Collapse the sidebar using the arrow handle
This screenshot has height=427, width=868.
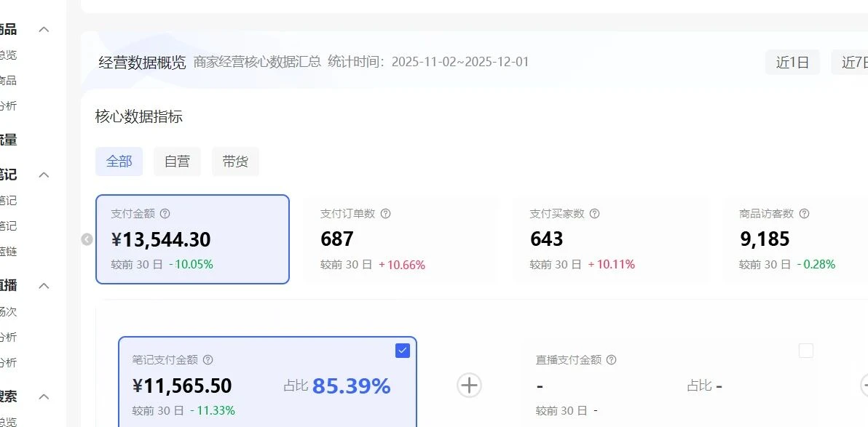coord(86,239)
